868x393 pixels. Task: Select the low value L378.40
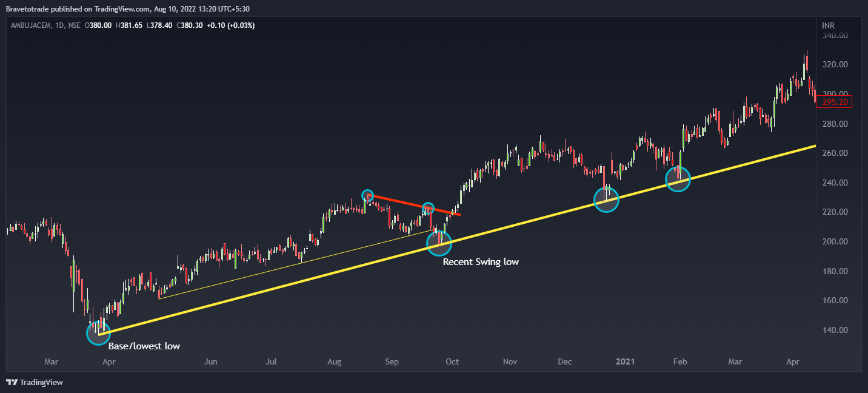(161, 25)
